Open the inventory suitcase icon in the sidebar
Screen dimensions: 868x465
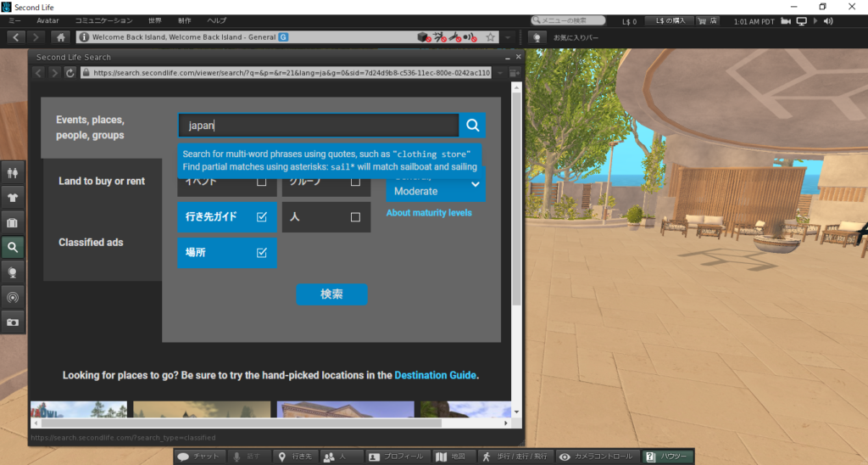12,223
